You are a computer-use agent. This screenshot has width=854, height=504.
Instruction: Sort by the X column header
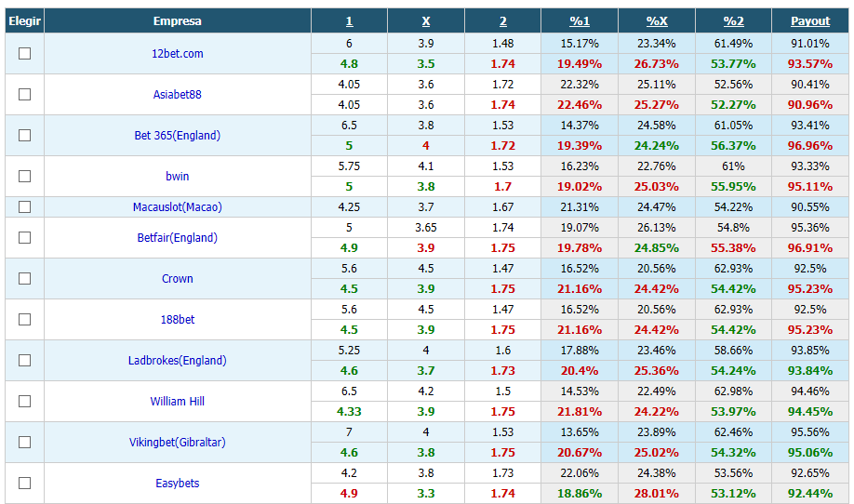pyautogui.click(x=426, y=21)
